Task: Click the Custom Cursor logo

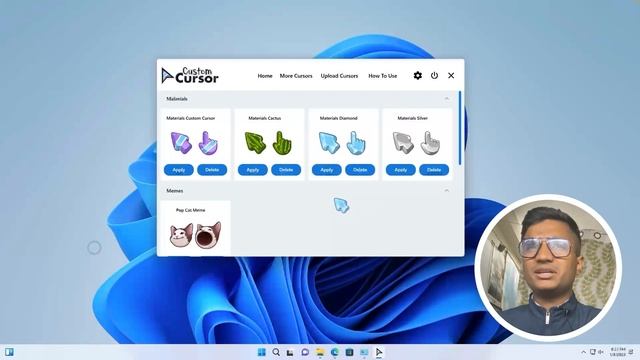Action: point(190,76)
